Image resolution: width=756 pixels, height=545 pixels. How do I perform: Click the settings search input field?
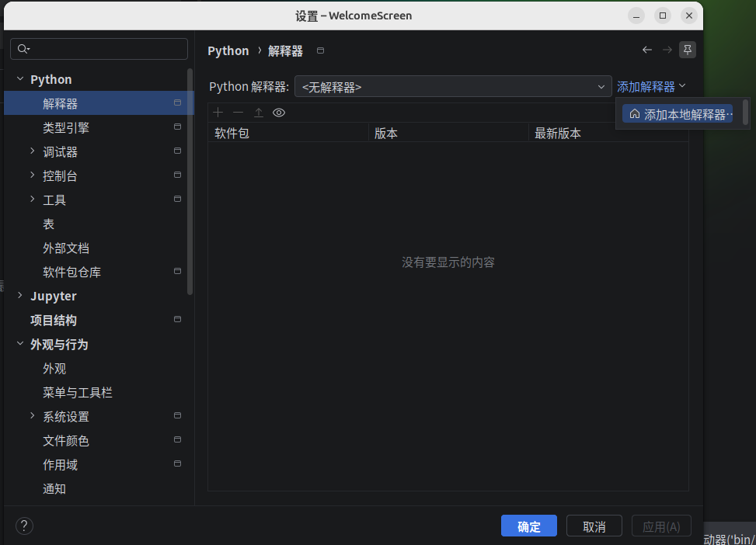click(x=99, y=49)
